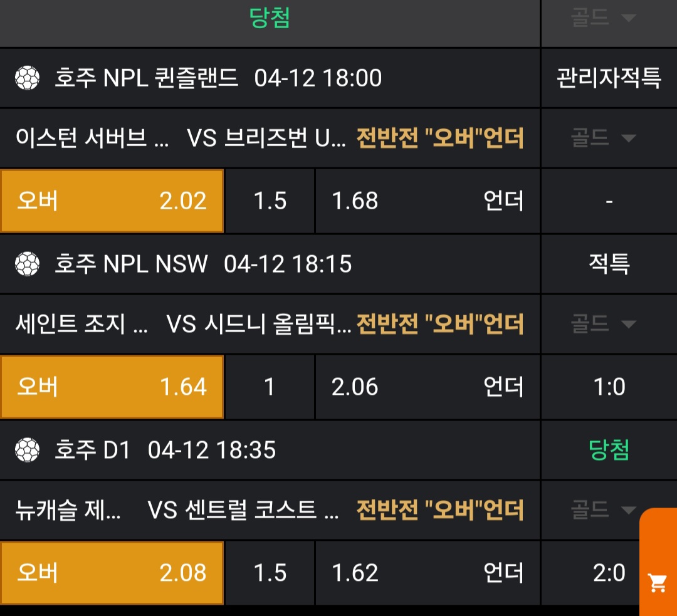677x616 pixels.
Task: Click the 1.5 handicap line in first match
Action: 270,201
